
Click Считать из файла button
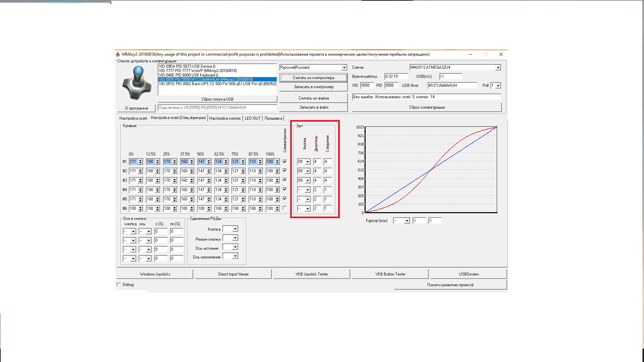[x=313, y=98]
